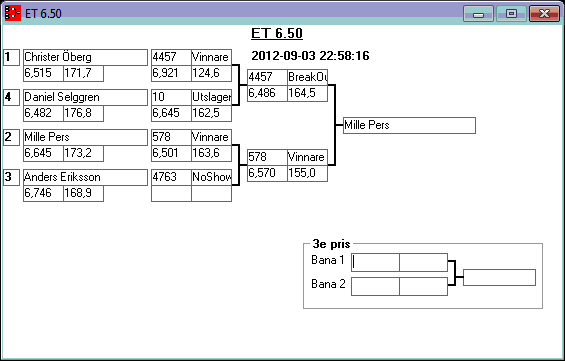
Task: Select the Mille Pers seed 2 name field
Action: point(85,137)
